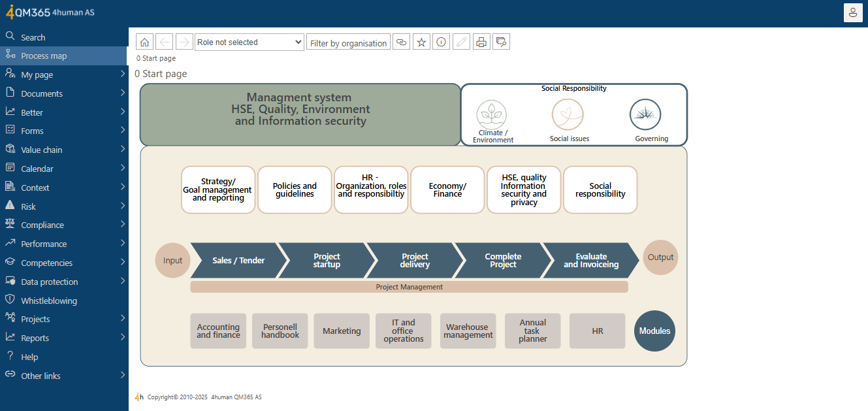This screenshot has width=868, height=411.
Task: Open the Annual task planner module
Action: coord(533,331)
